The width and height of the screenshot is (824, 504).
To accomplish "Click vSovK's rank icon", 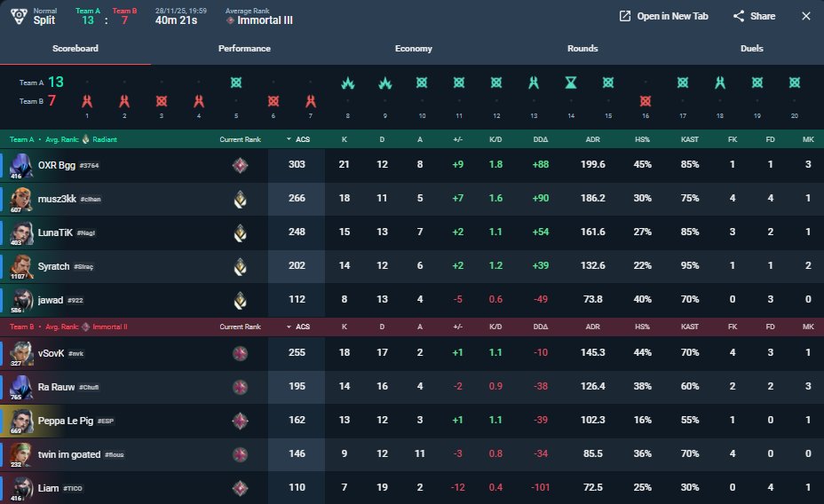I will tap(240, 353).
